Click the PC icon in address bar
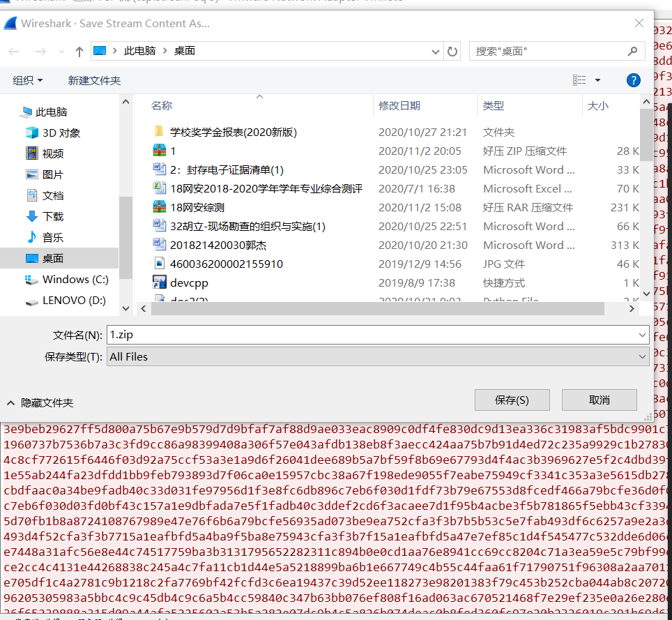Screen dimensions: 672x620 coord(100,51)
